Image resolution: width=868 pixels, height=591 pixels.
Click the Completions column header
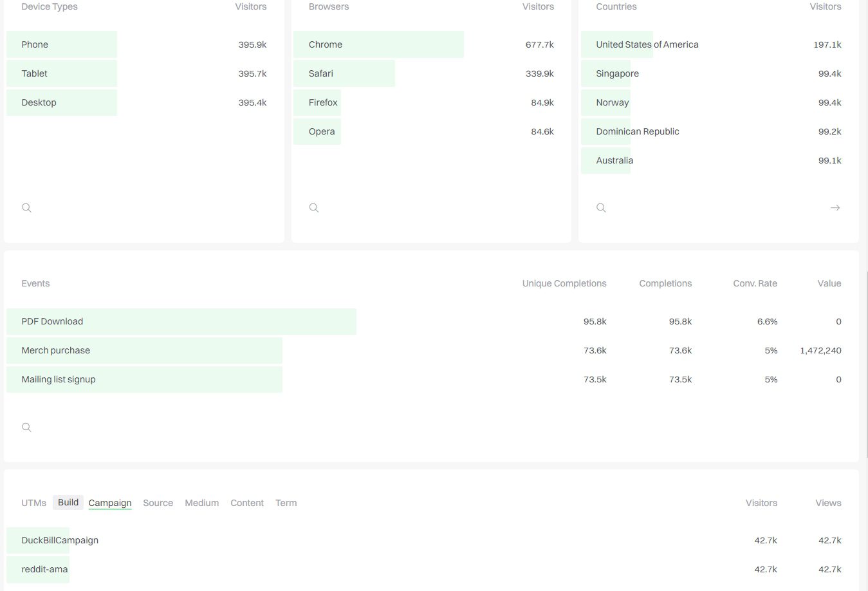click(665, 283)
